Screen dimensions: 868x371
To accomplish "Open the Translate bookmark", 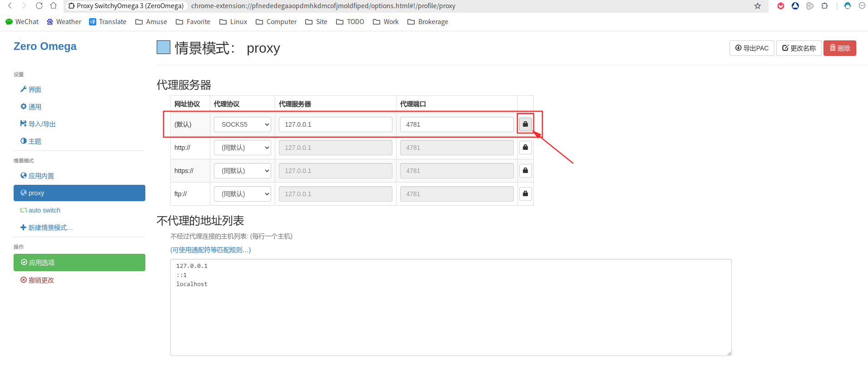I will 108,22.
